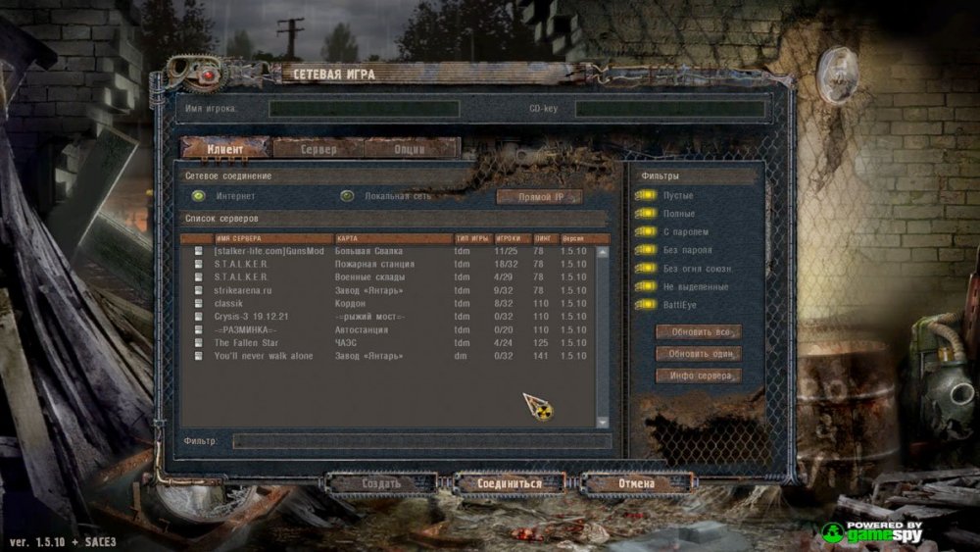Image resolution: width=980 pixels, height=552 pixels.
Task: Select the Локальная сеть radio button
Action: tap(347, 196)
